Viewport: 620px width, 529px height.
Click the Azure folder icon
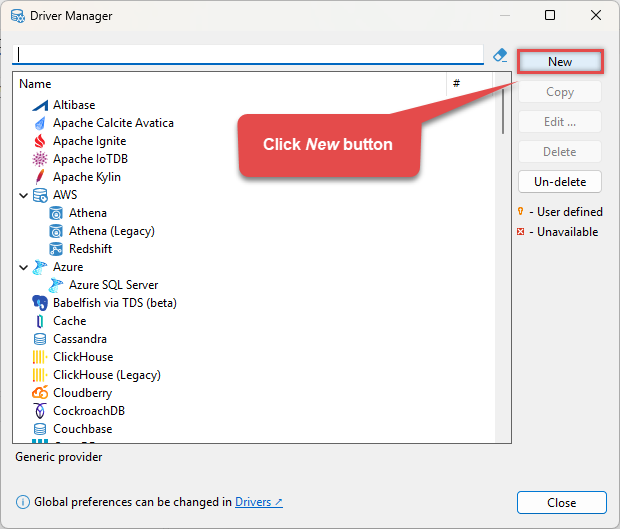[40, 267]
